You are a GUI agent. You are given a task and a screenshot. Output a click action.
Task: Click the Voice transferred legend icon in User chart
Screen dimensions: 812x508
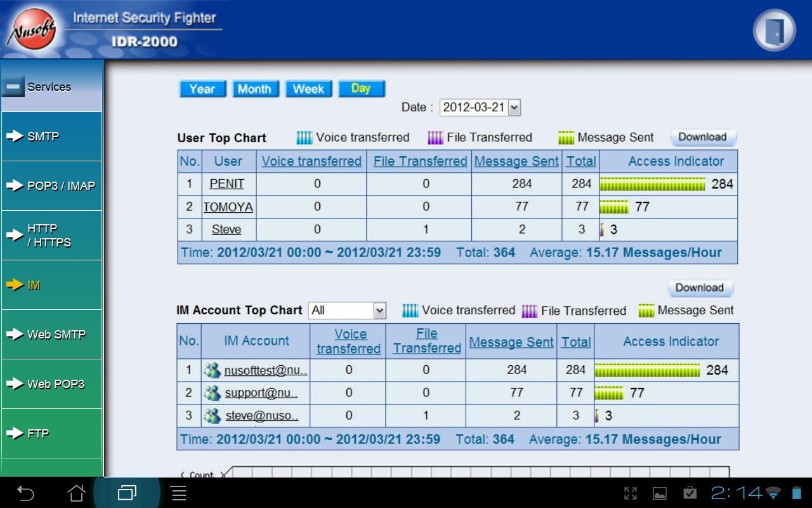pyautogui.click(x=304, y=138)
